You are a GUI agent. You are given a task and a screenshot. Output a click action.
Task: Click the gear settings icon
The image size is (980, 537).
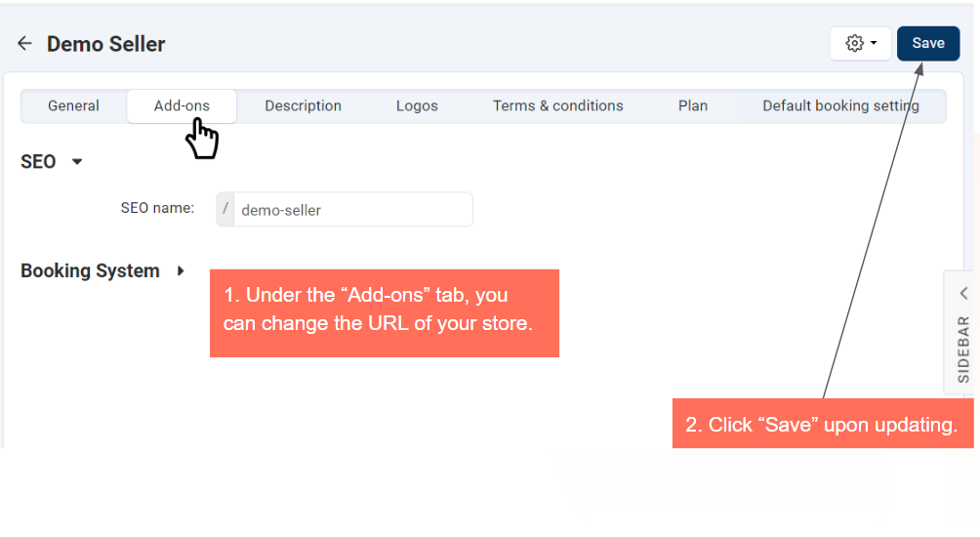[854, 43]
